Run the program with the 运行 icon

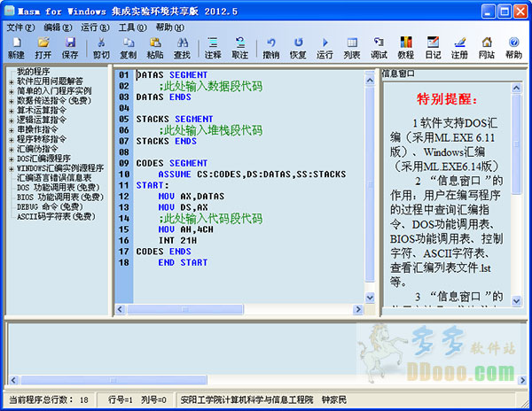(x=325, y=48)
